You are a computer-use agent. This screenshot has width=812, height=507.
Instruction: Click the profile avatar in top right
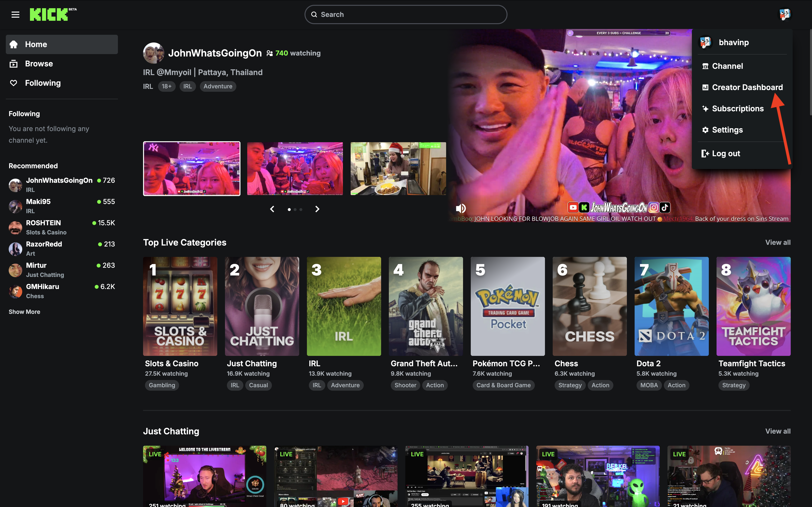pyautogui.click(x=785, y=14)
